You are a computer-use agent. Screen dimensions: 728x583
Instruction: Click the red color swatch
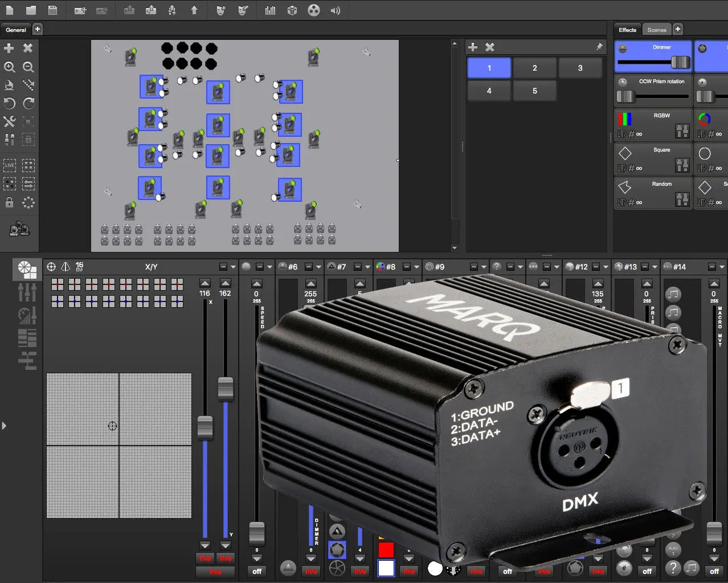[386, 550]
